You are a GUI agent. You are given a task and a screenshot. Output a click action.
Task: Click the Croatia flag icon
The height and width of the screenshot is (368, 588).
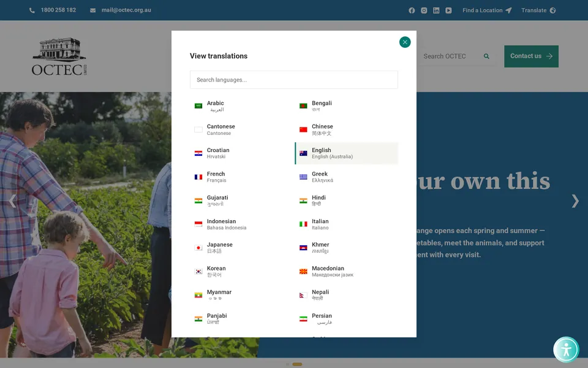coord(198,153)
